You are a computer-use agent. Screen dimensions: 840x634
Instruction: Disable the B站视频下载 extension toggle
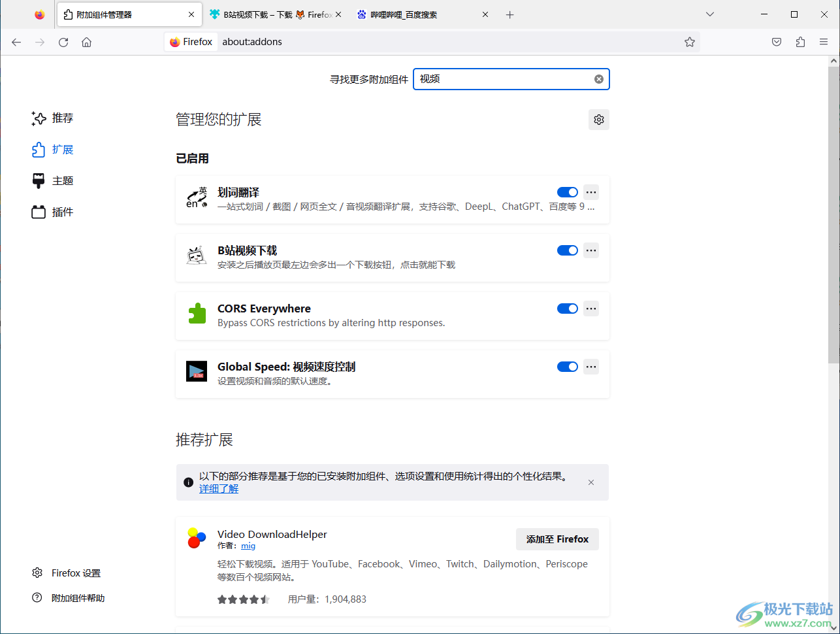[568, 250]
